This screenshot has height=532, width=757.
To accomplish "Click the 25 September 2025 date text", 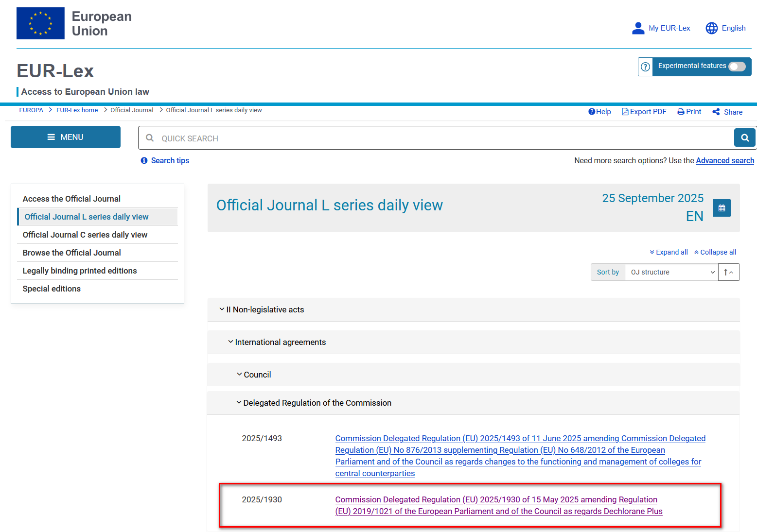I will [652, 198].
